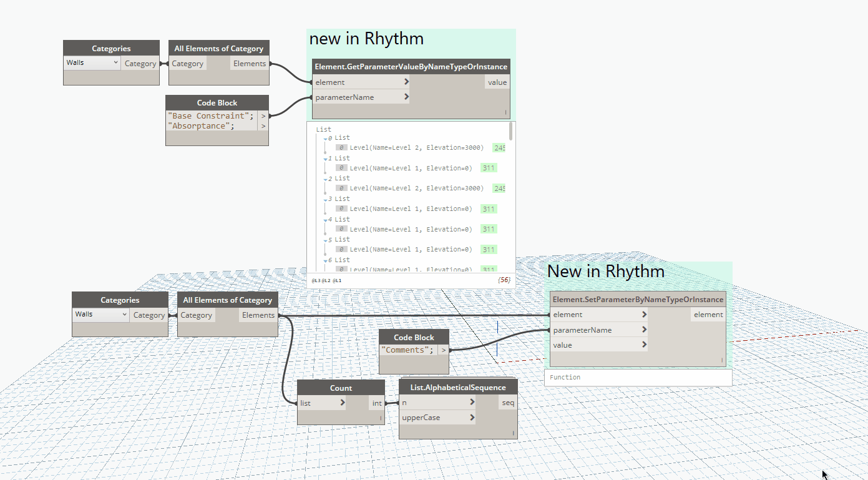Image resolution: width=868 pixels, height=480 pixels.
Task: Select the Element.GetParameterValueByNameTypeOrInstance node title
Action: [x=411, y=66]
